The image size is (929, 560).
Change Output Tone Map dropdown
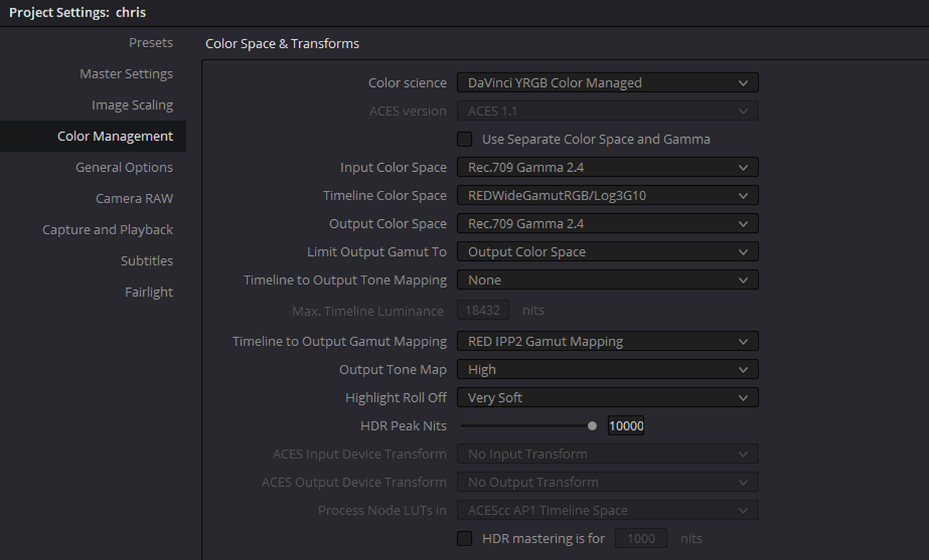[x=607, y=370]
